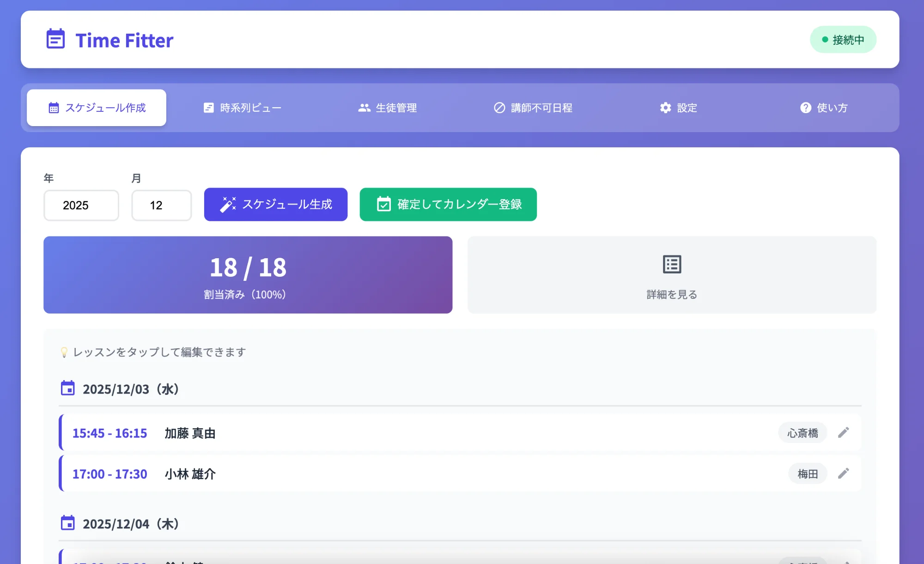Viewport: 924px width, 564px height.
Task: Open the スケジュール作成 tab
Action: tap(97, 108)
